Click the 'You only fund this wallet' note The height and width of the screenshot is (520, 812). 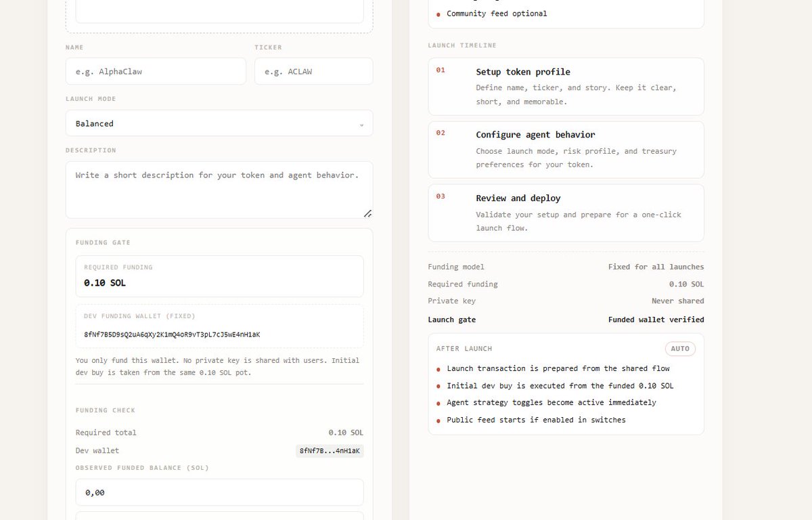tap(218, 366)
